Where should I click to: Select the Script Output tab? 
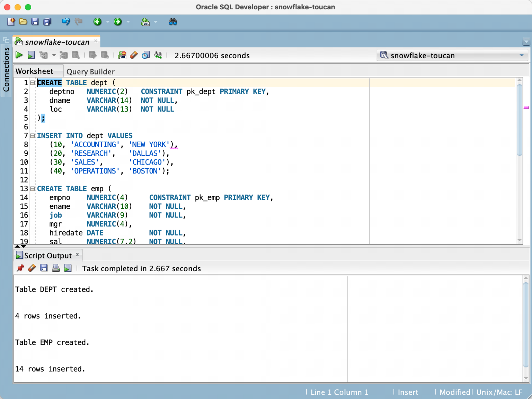[x=48, y=256]
